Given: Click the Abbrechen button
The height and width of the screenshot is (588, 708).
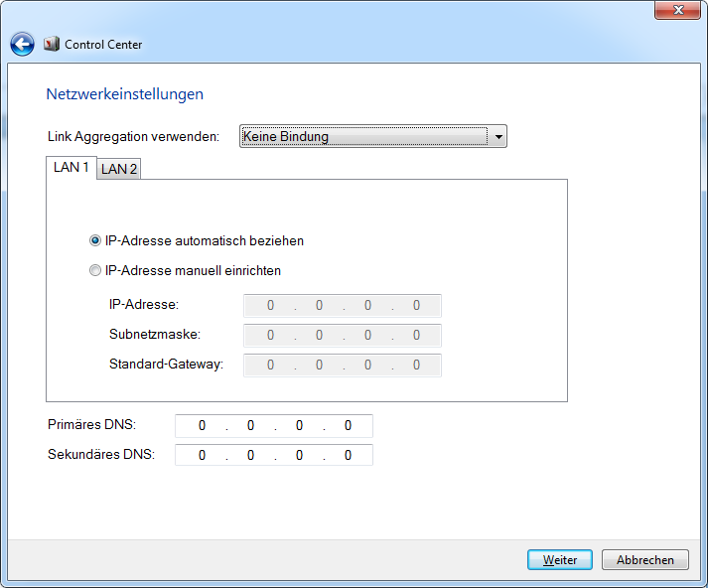Looking at the screenshot, I should [645, 560].
